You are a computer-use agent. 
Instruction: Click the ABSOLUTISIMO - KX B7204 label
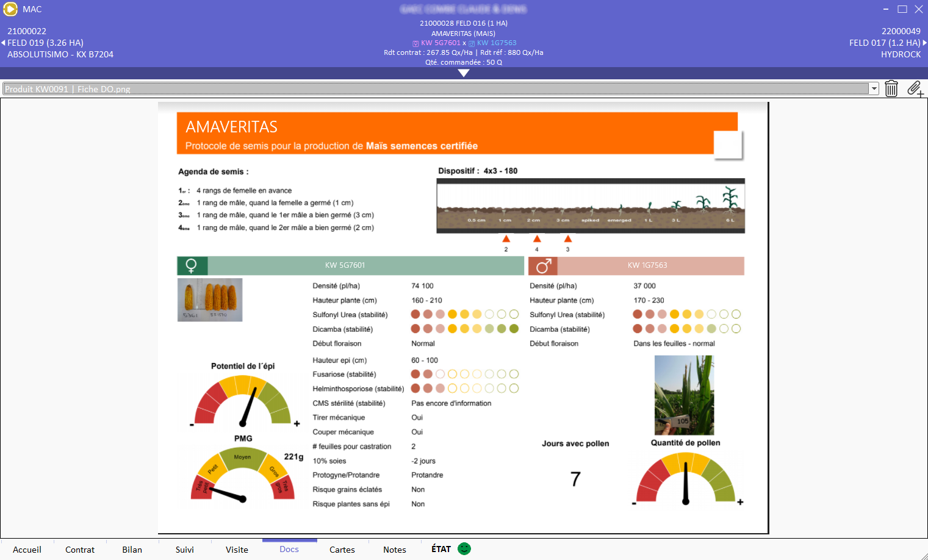[x=60, y=54]
